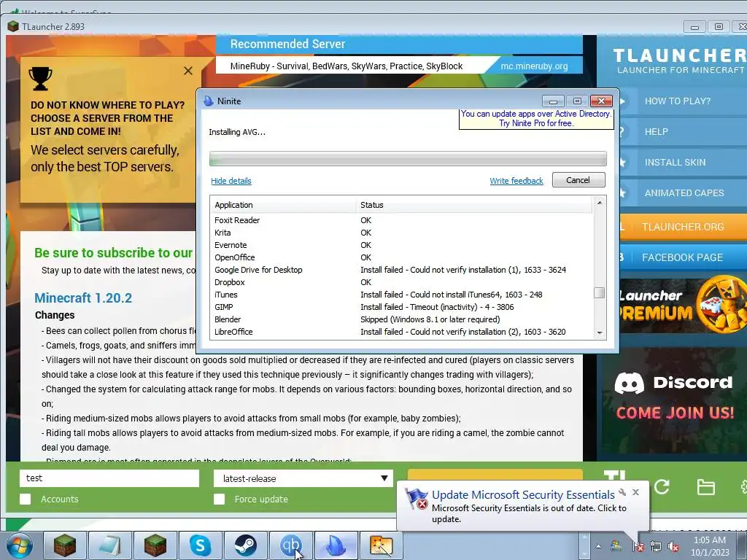747x560 pixels.
Task: Open HOW TO PLAY? in TLauncher sidebar
Action: 683,101
